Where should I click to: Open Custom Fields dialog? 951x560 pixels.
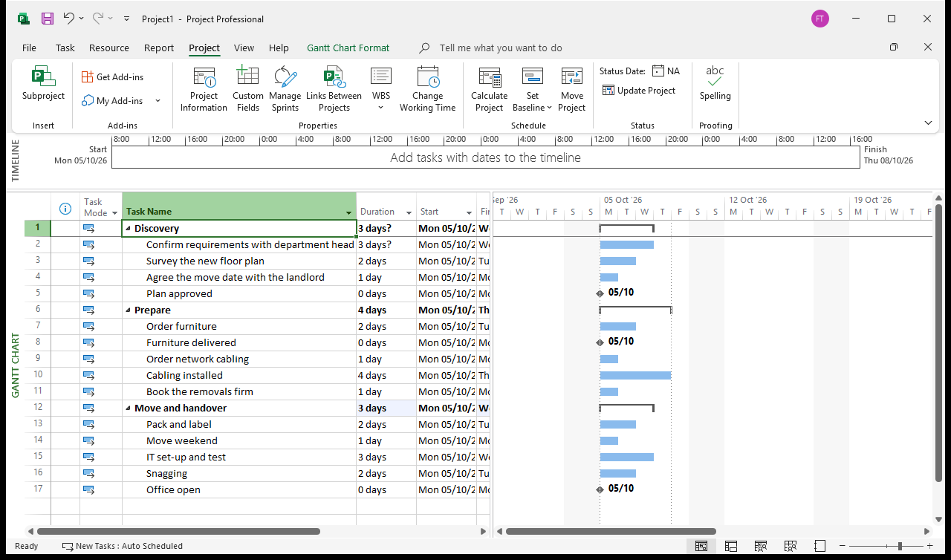click(247, 89)
